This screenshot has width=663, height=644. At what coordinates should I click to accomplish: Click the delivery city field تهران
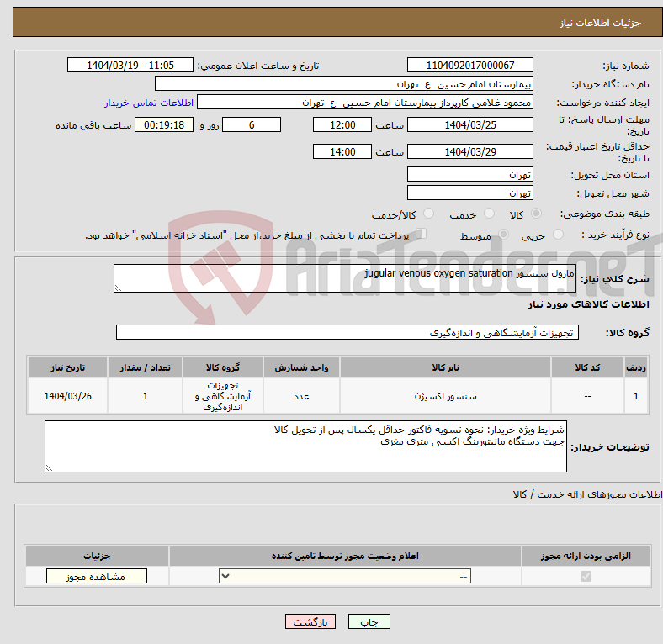[x=470, y=193]
